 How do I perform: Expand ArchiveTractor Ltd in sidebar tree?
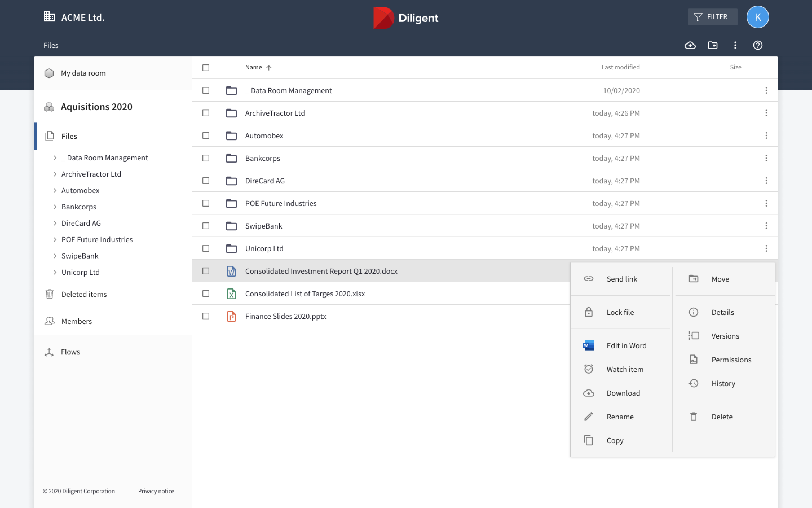pyautogui.click(x=55, y=174)
